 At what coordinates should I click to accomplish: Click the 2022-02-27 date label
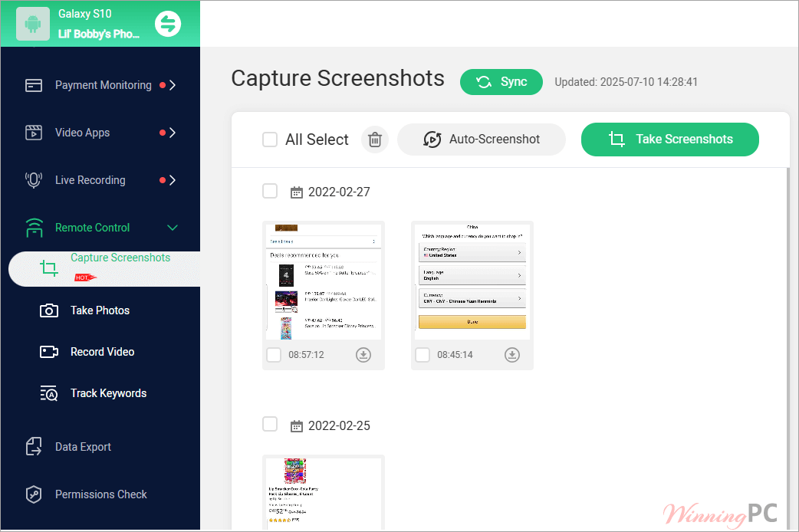coord(339,192)
